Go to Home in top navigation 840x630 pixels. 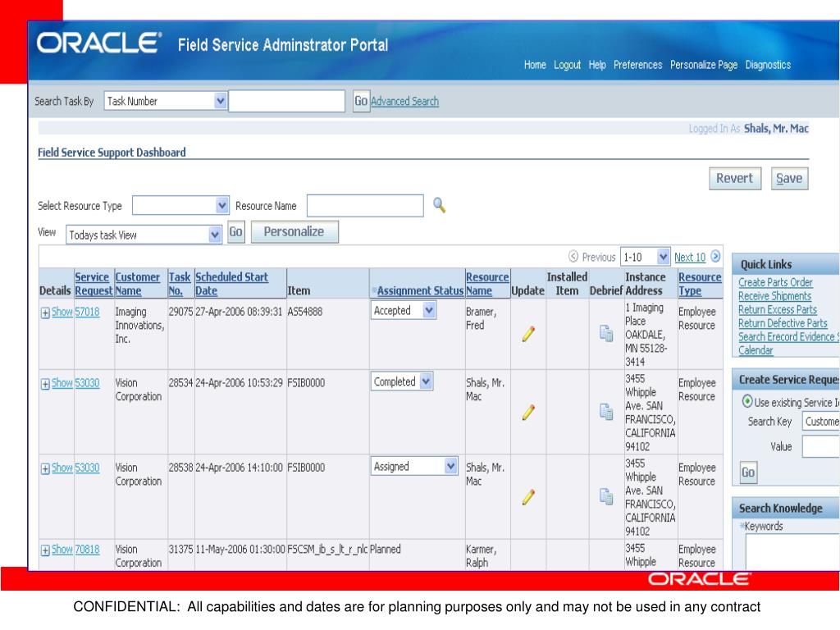(535, 65)
